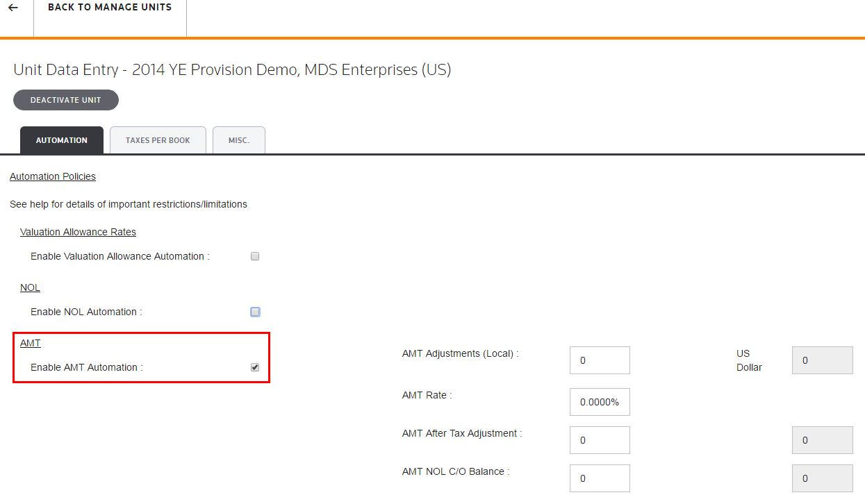Image resolution: width=865 pixels, height=504 pixels.
Task: Click the Valuation Allowance Rates heading link
Action: coord(78,232)
